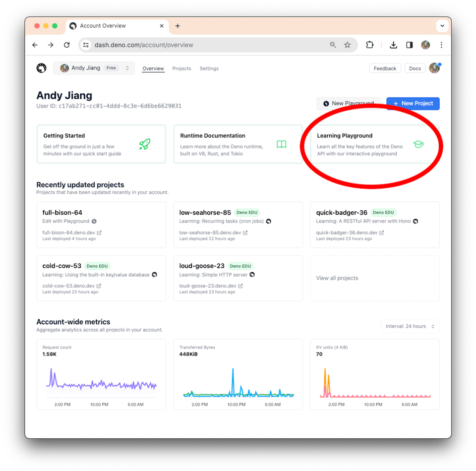Expand the Andy Jiang account switcher
This screenshot has width=476, height=471.
(94, 68)
